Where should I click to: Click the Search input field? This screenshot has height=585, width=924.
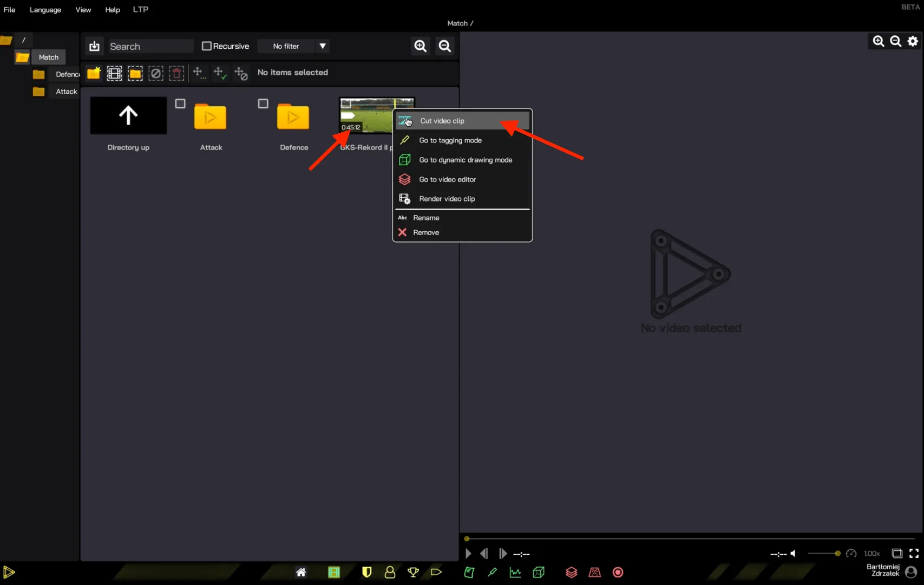click(150, 46)
